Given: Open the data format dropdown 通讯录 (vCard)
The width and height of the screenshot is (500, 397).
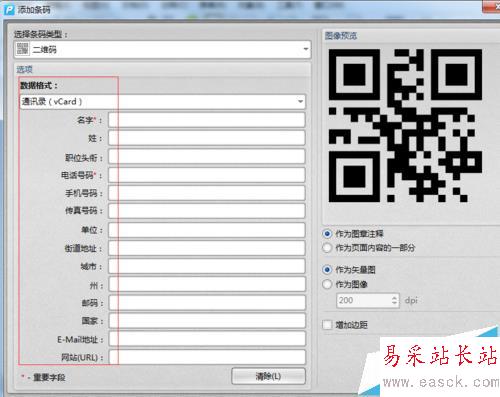Looking at the screenshot, I should point(162,102).
